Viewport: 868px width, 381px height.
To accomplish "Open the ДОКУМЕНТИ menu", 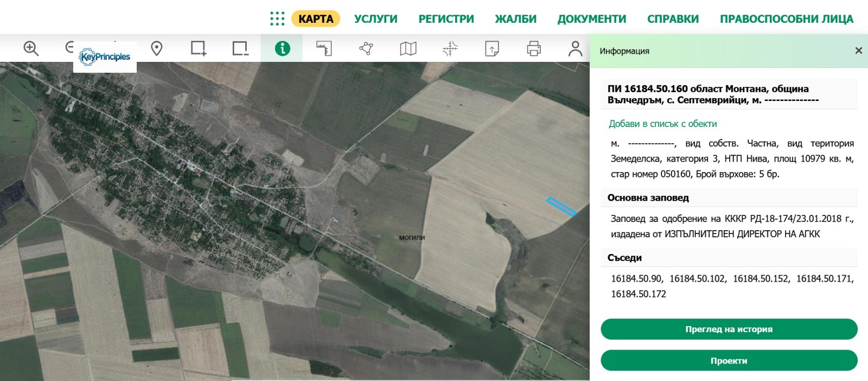I will click(592, 19).
